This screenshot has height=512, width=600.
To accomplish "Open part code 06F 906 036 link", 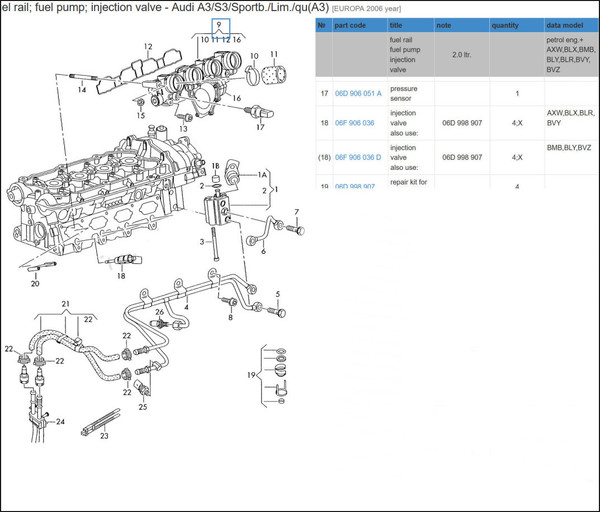I will 354,123.
